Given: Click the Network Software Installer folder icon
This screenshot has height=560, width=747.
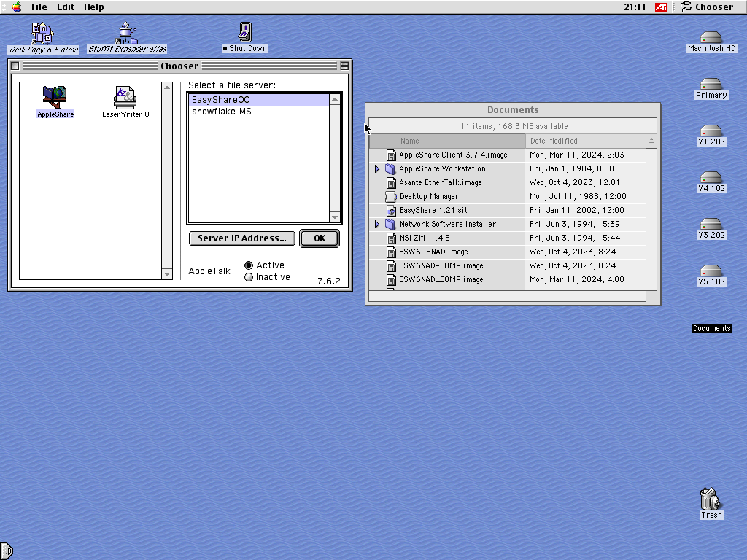Looking at the screenshot, I should pyautogui.click(x=391, y=225).
